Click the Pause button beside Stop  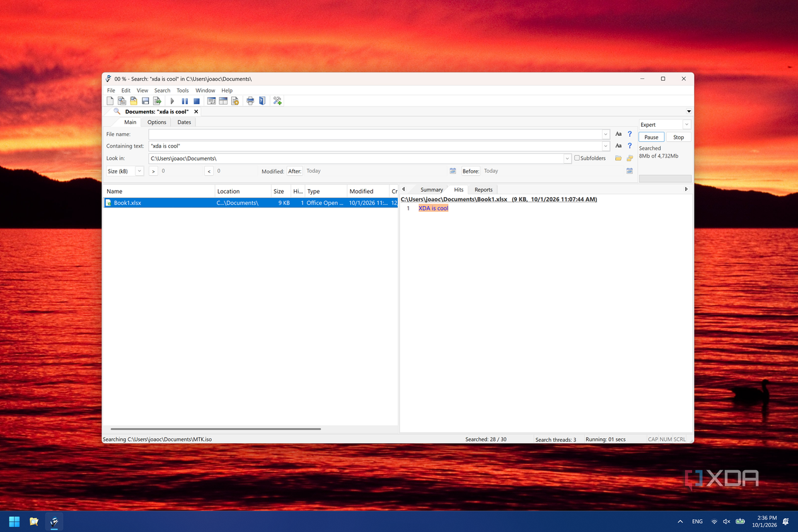point(651,137)
